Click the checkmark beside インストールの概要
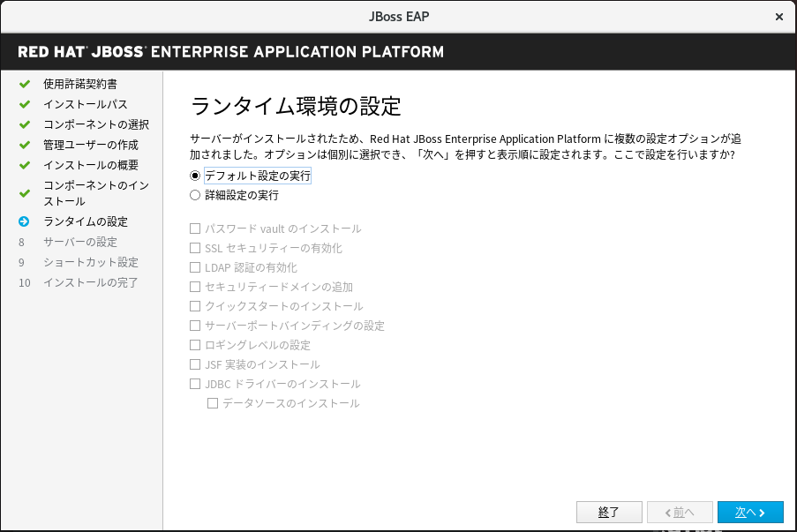The image size is (797, 532). tap(25, 165)
